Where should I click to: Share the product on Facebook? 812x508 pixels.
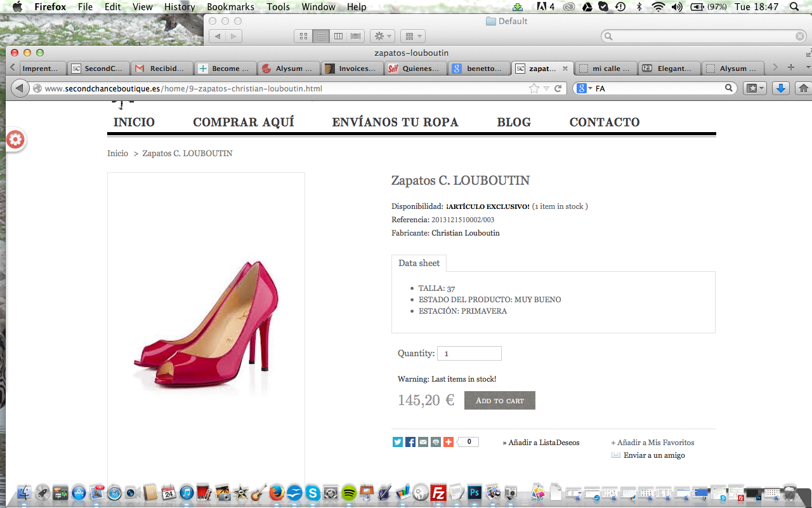(410, 442)
